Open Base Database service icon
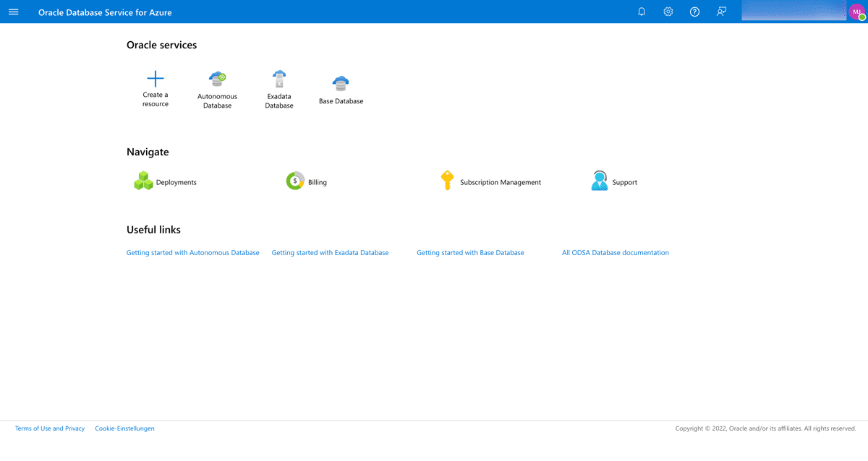The width and height of the screenshot is (868, 461). point(341,83)
